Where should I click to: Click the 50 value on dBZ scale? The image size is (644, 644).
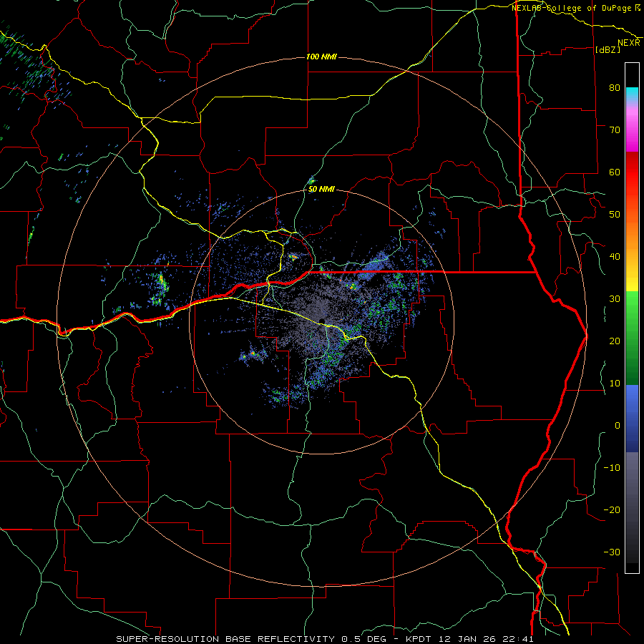point(615,215)
